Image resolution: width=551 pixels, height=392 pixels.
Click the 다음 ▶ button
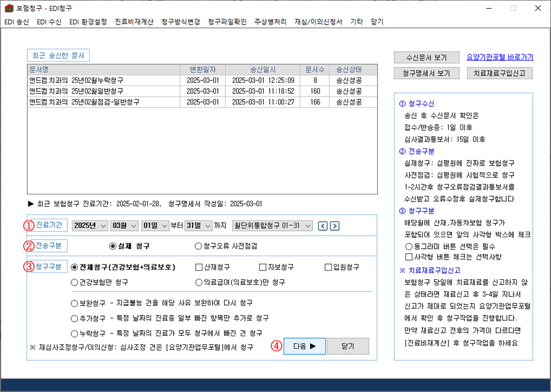(x=304, y=346)
